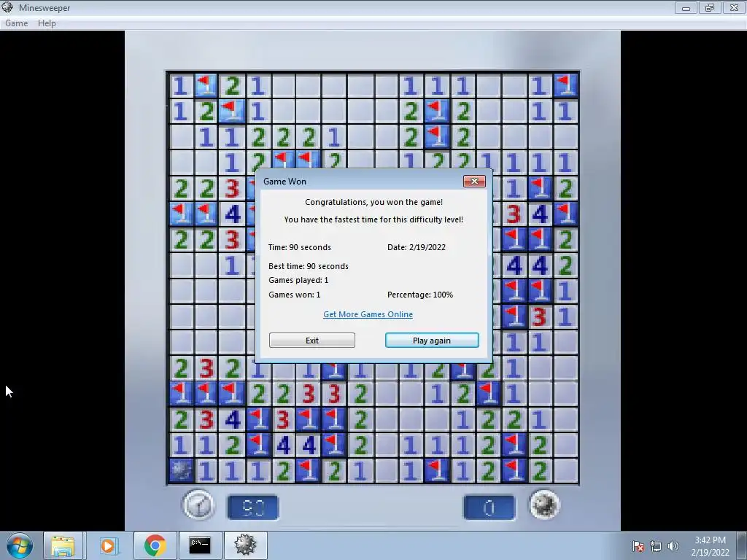Click flag in thirteenth row between 2 and 1

pos(488,394)
